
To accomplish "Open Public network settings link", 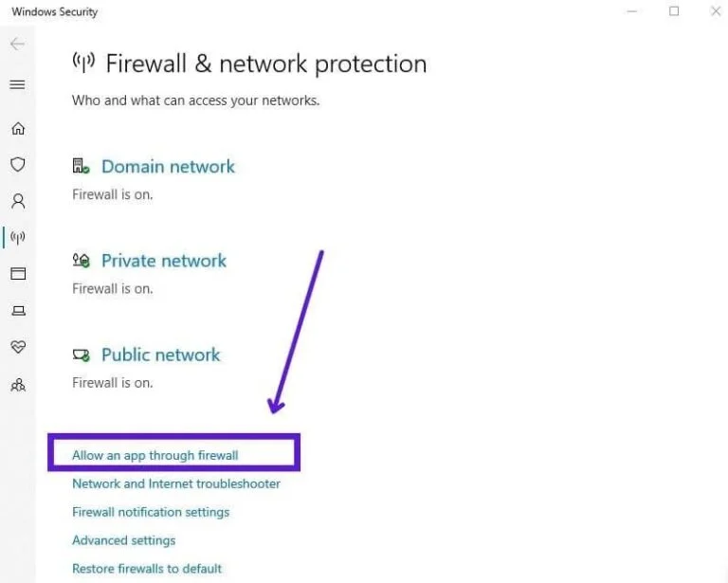I will coord(160,355).
